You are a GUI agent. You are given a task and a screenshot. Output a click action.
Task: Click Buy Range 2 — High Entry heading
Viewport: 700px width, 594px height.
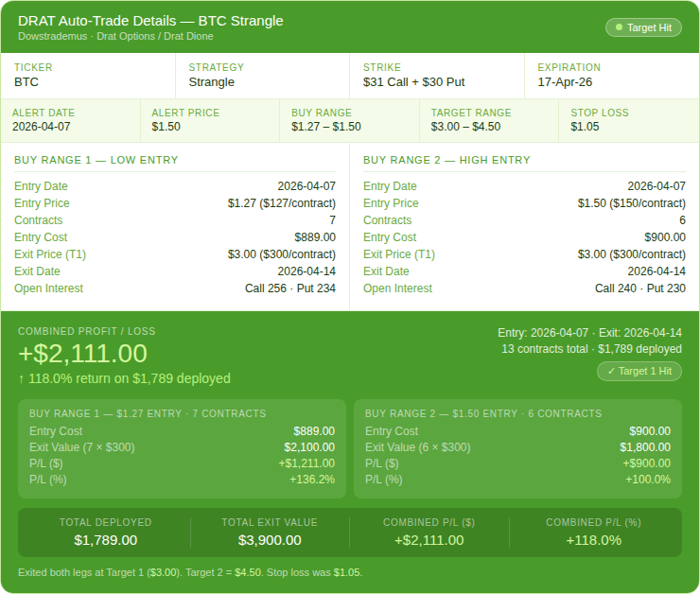(x=446, y=160)
